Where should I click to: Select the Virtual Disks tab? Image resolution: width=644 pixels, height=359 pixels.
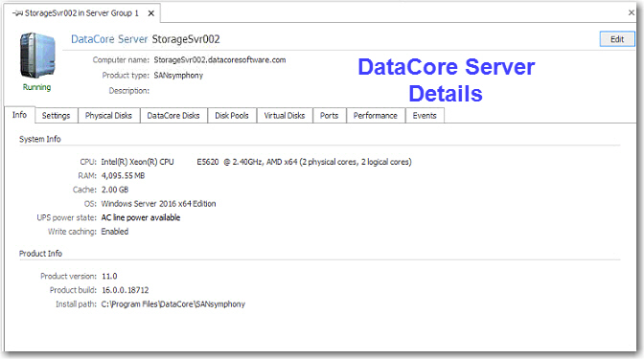[x=285, y=116]
